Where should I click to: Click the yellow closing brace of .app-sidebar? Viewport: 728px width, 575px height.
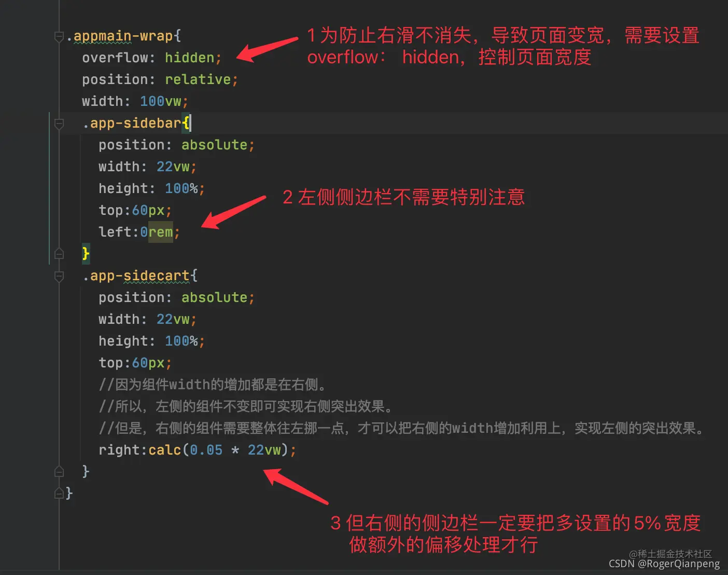86,254
